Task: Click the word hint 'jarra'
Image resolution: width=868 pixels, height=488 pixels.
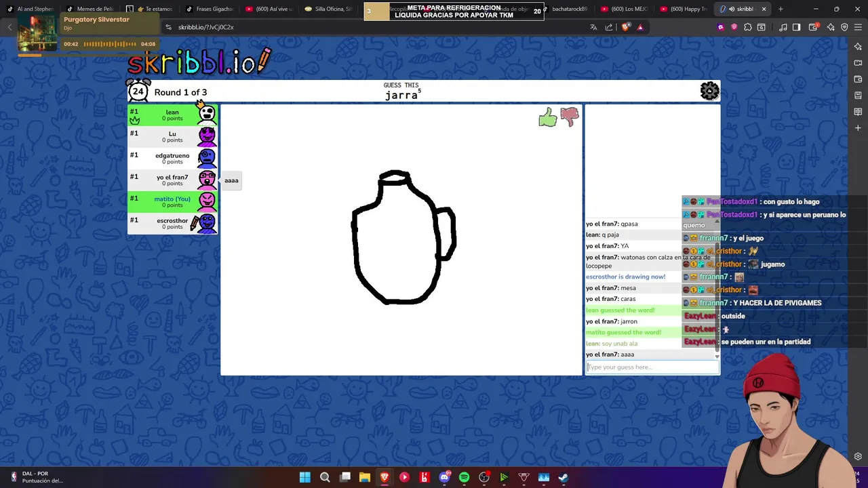Action: (x=401, y=96)
